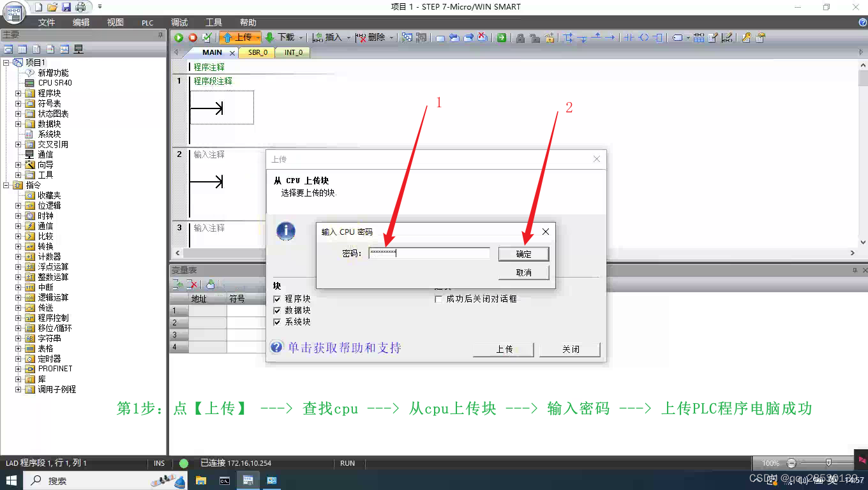Click the 插入 insert toolbar button
The height and width of the screenshot is (490, 868).
[328, 38]
